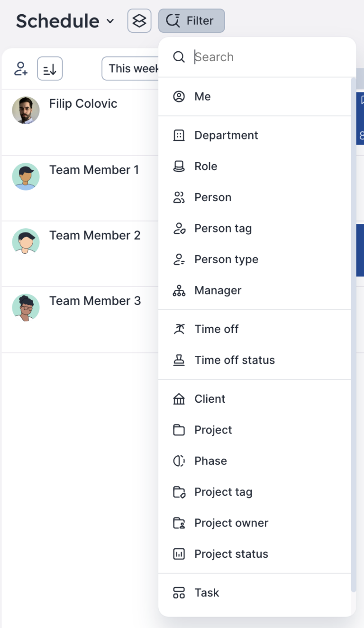Open the Schedule view switcher chevron

(x=110, y=22)
